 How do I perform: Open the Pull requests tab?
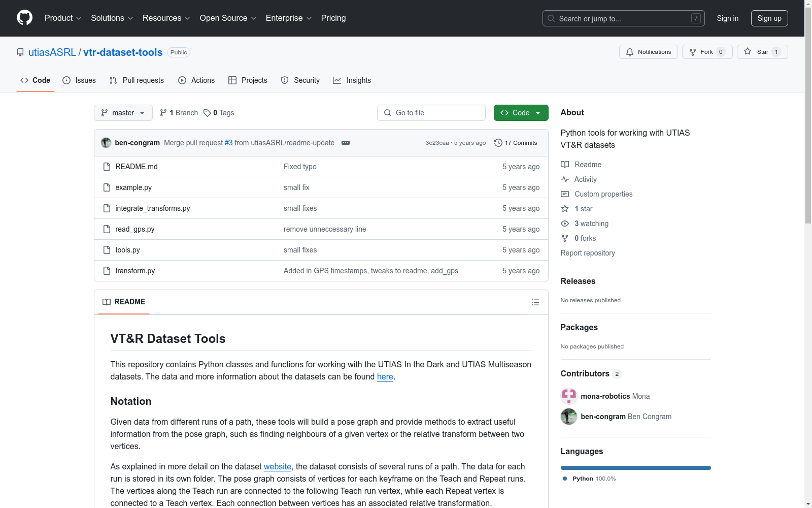pyautogui.click(x=137, y=80)
